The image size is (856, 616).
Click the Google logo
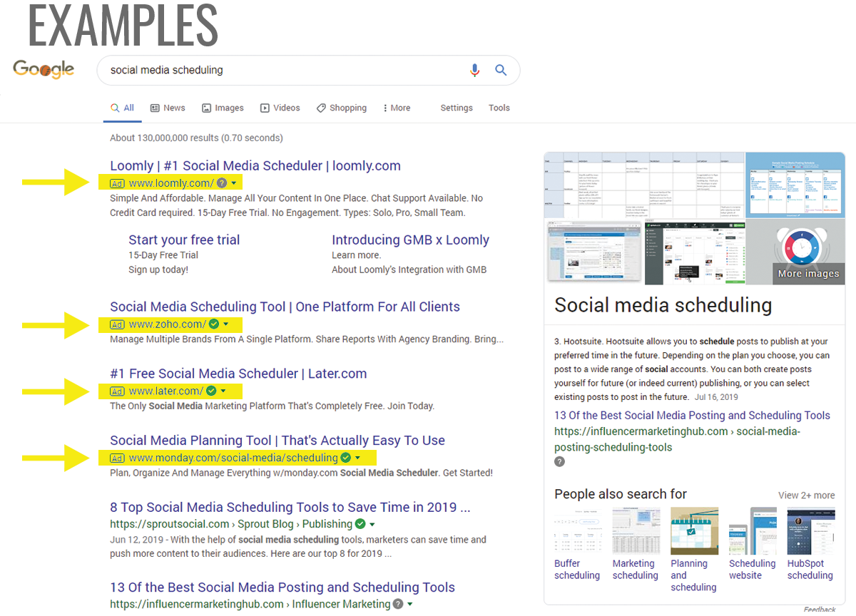[x=44, y=69]
